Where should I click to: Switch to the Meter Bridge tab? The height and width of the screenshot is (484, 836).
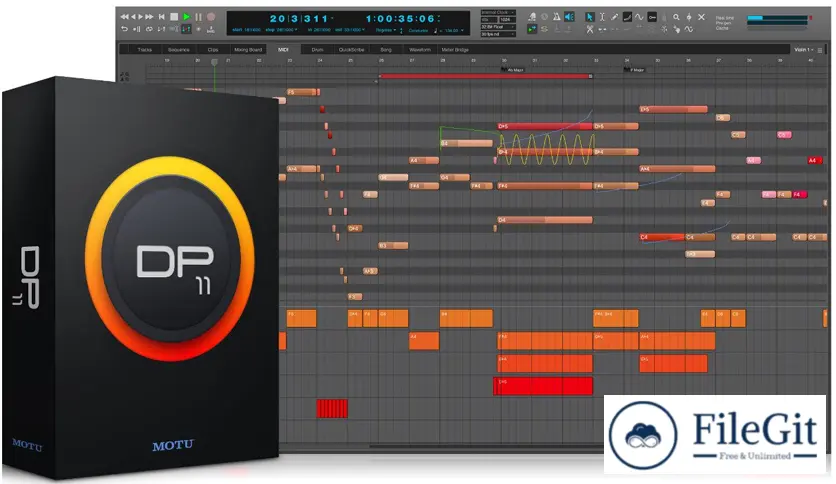(x=455, y=50)
